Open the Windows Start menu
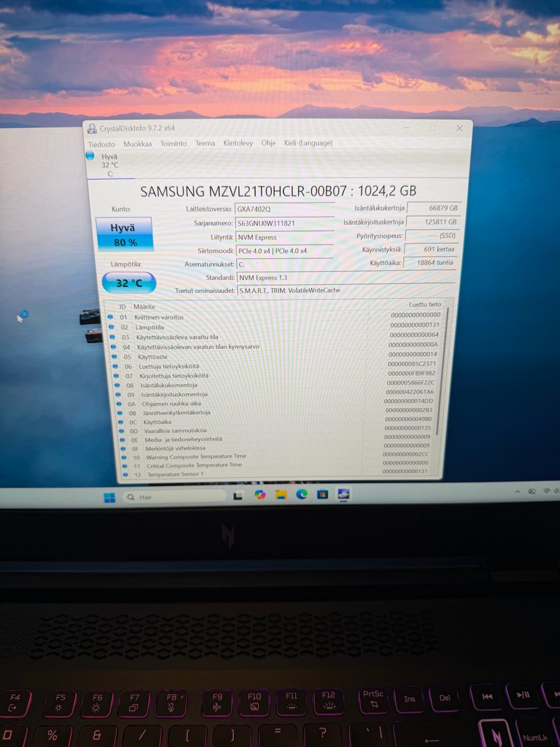 (x=109, y=497)
